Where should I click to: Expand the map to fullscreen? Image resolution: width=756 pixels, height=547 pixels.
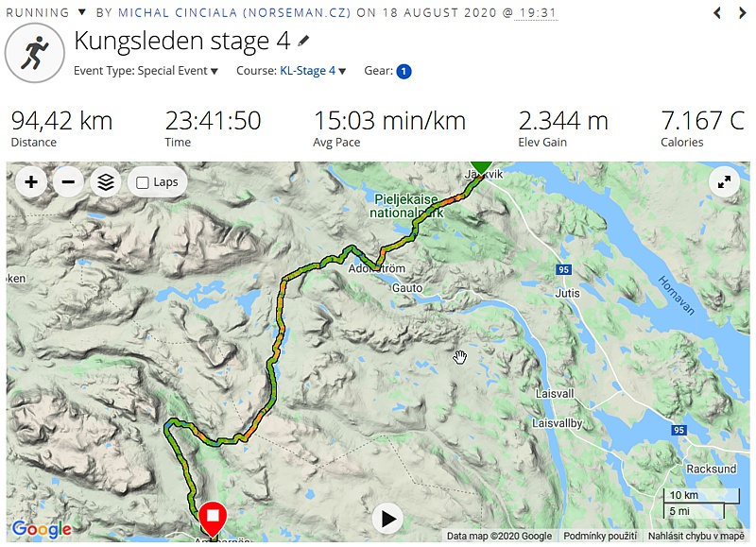tap(724, 182)
